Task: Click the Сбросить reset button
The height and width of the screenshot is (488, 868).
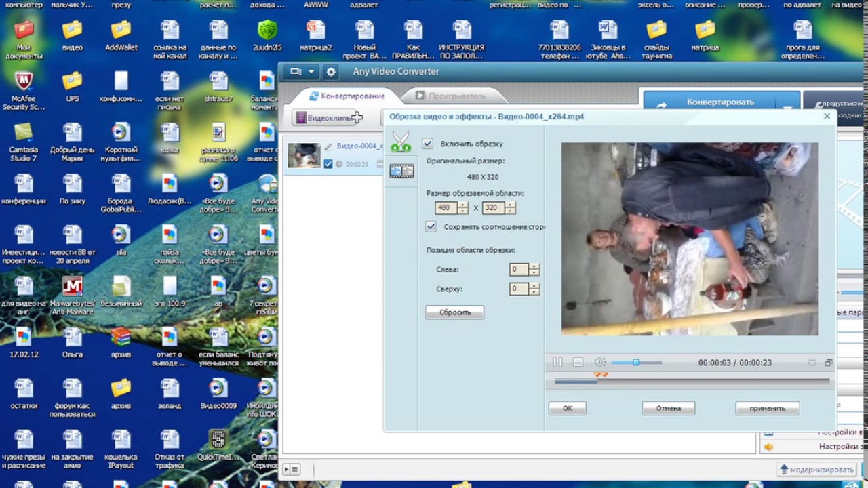Action: point(454,312)
